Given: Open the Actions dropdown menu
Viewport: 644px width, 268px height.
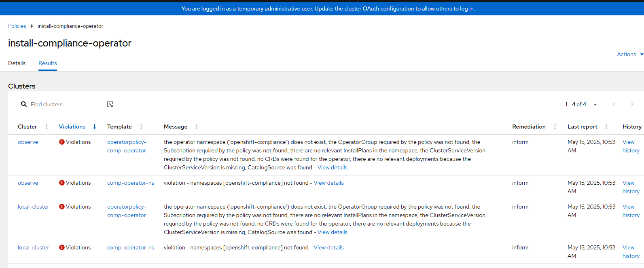Looking at the screenshot, I should coord(630,54).
